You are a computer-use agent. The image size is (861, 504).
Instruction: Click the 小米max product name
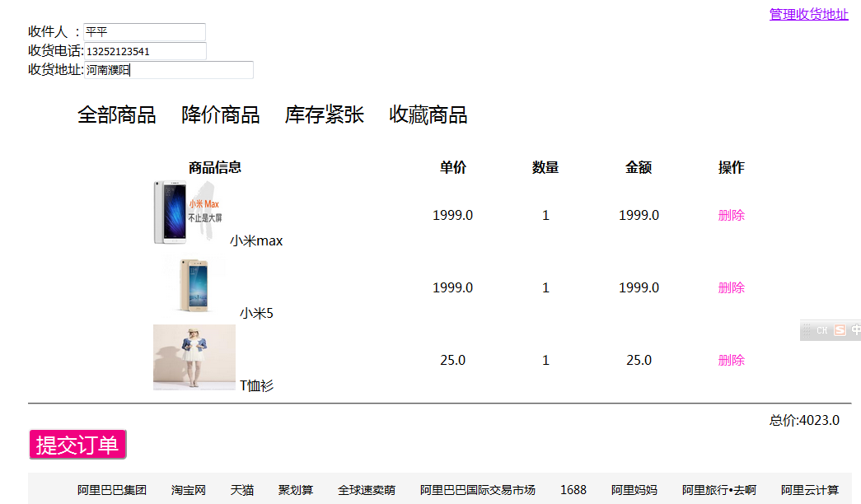point(256,240)
